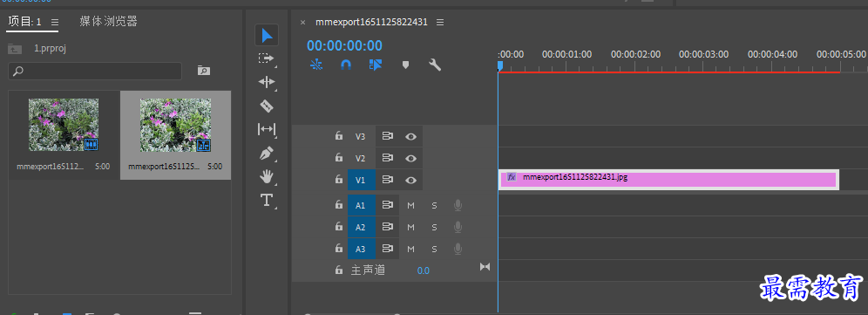Viewport: 868px width, 315px height.
Task: Click the project search field
Action: click(x=95, y=71)
